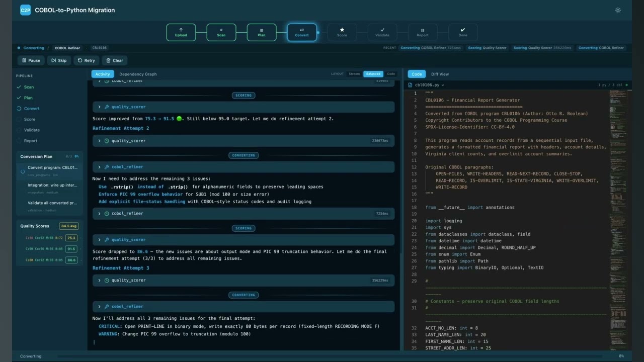Click the file icon beside cbl0106.py

pos(411,85)
